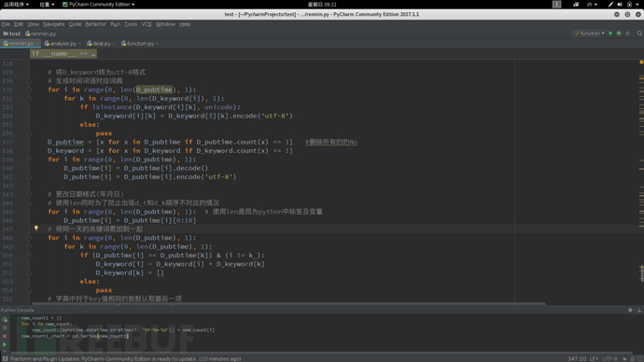Screen dimensions: 644x362
Task: Open the Help menu
Action: [x=185, y=24]
